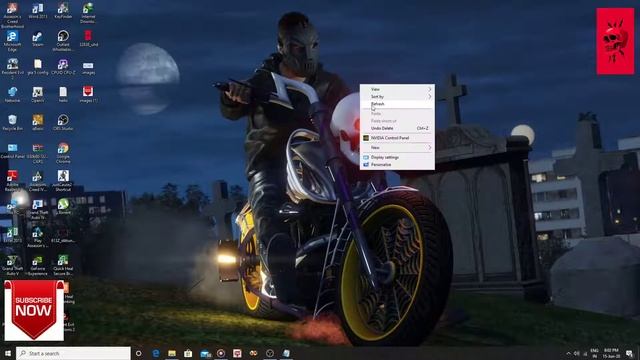Open Personalize from the context menu
Image resolution: width=640 pixels, height=360 pixels.
point(397,164)
